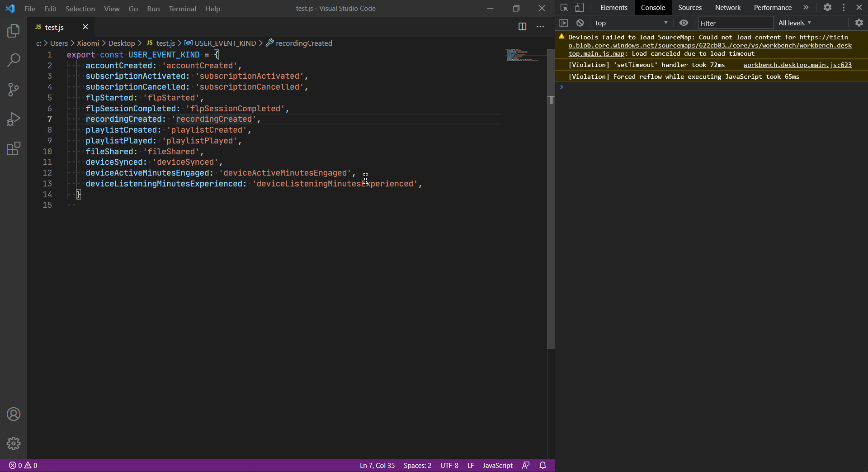Screen dimensions: 868x472
Task: Click the editor vertical scrollbar
Action: click(551, 199)
